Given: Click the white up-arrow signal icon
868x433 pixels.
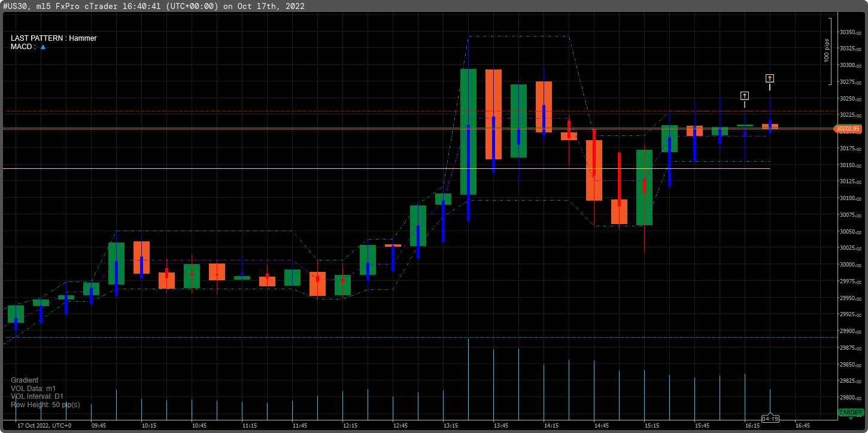Looking at the screenshot, I should [745, 96].
